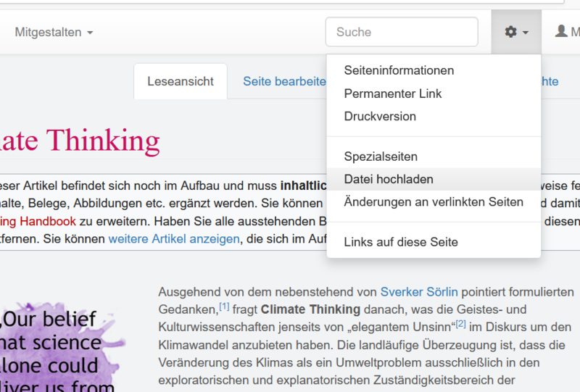The image size is (580, 392).
Task: Switch to the Leseansicht tab
Action: 181,81
